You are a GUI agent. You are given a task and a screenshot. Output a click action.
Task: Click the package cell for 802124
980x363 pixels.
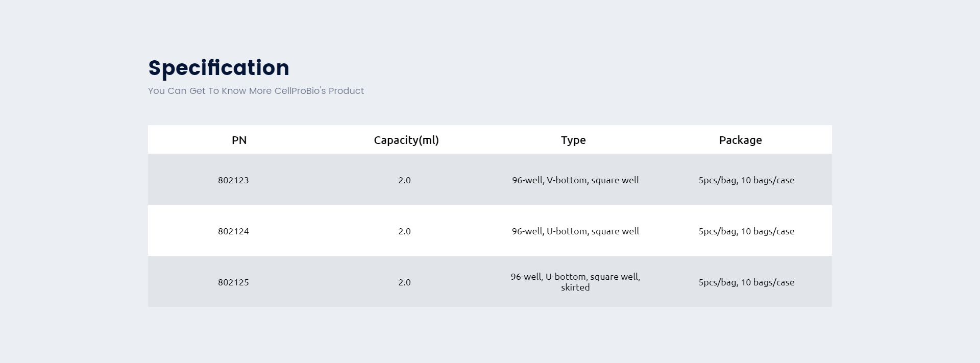[x=746, y=231]
